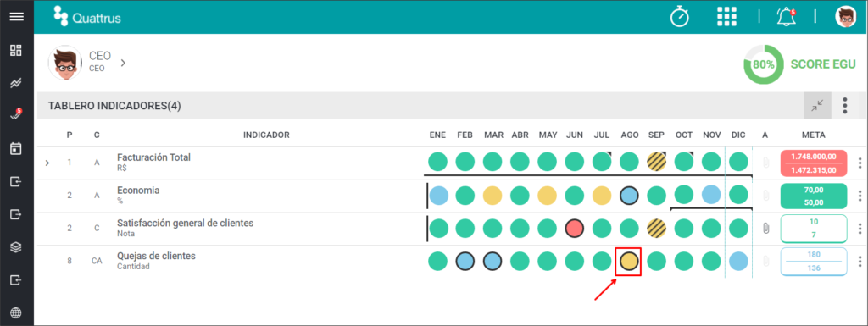Viewport: 868px width, 326px height.
Task: Open attachment clip of Quejas de clientes
Action: point(766,261)
